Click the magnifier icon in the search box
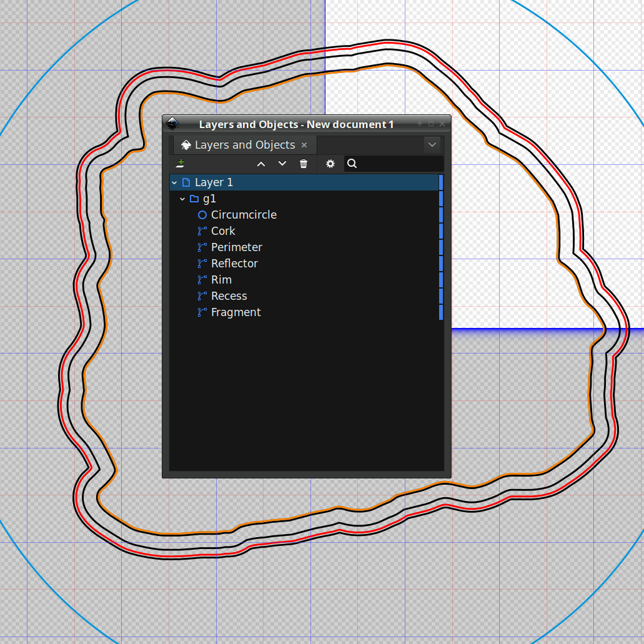Image resolution: width=644 pixels, height=644 pixels. (352, 164)
